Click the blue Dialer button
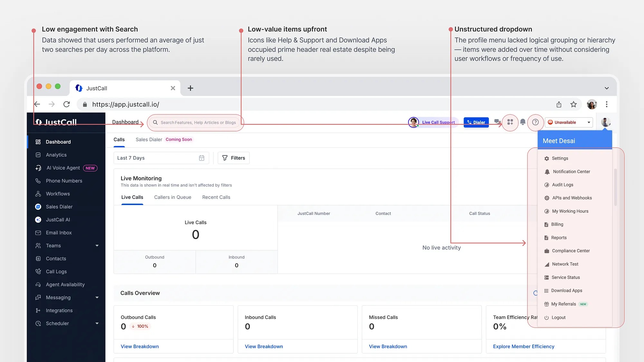This screenshot has height=362, width=644. tap(476, 122)
